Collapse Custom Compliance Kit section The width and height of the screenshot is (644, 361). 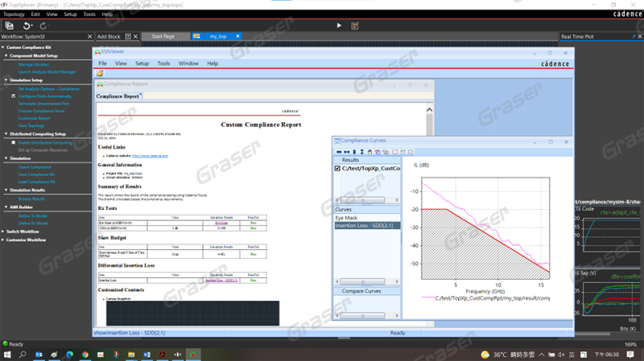coord(3,47)
